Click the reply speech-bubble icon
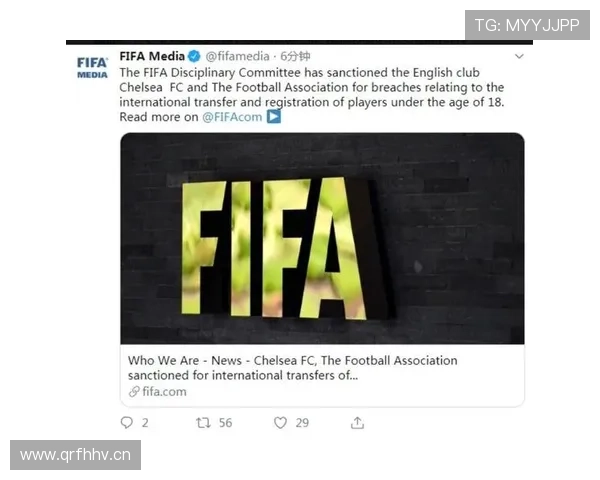 [x=127, y=423]
